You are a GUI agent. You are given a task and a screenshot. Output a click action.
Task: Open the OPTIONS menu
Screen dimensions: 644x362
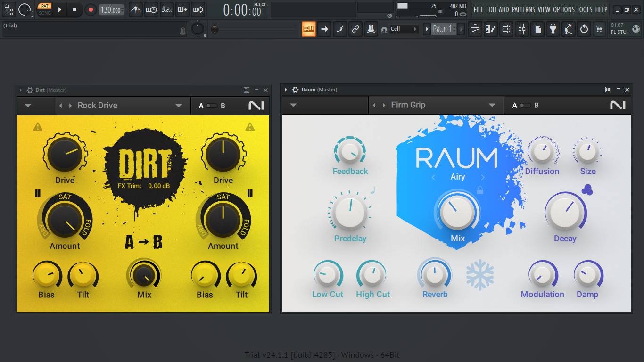coord(564,9)
